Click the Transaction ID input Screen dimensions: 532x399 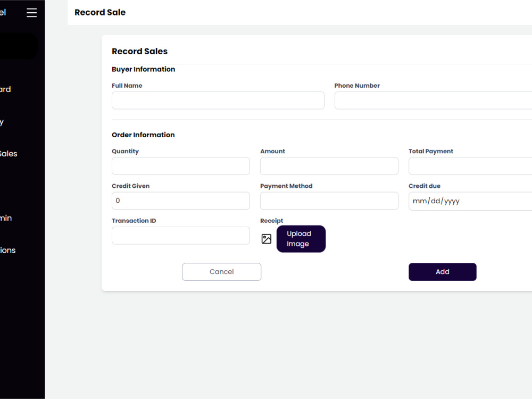point(181,236)
